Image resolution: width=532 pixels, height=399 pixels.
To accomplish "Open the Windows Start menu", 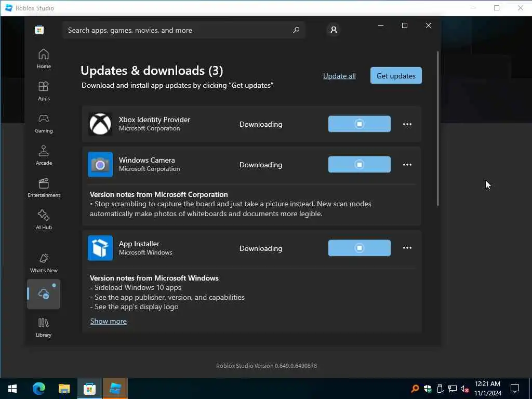I will coord(12,389).
